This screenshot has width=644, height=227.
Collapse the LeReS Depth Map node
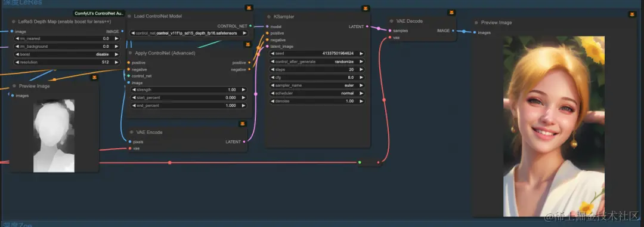pos(14,22)
